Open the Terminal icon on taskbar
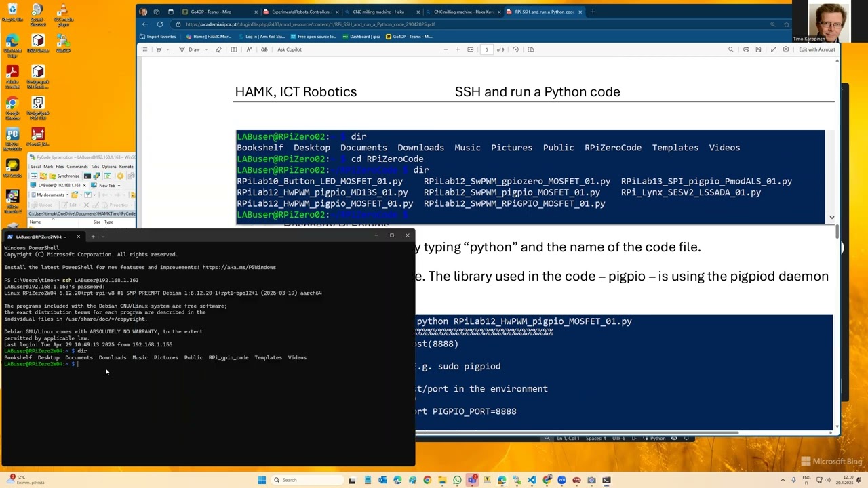The image size is (868, 488). [x=606, y=480]
